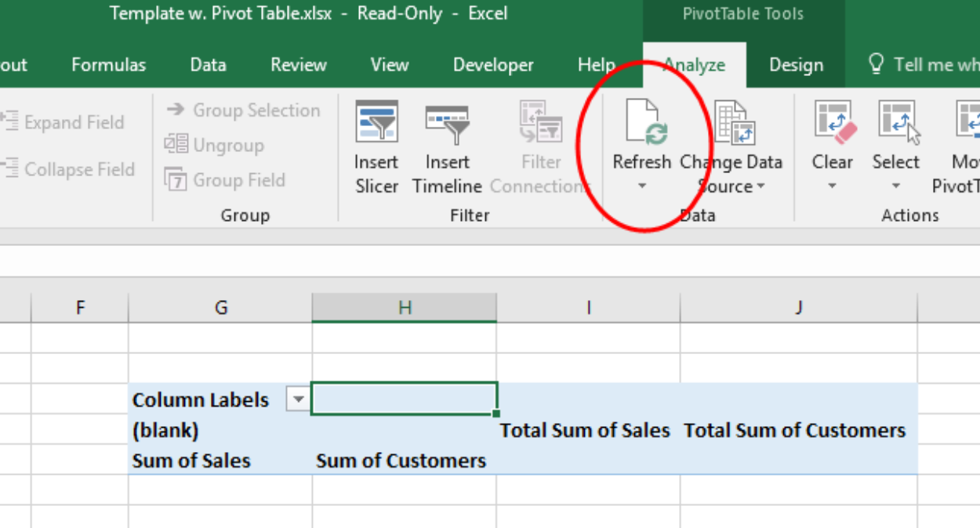The image size is (980, 528).
Task: Expand the Select dropdown arrow
Action: coord(895,186)
